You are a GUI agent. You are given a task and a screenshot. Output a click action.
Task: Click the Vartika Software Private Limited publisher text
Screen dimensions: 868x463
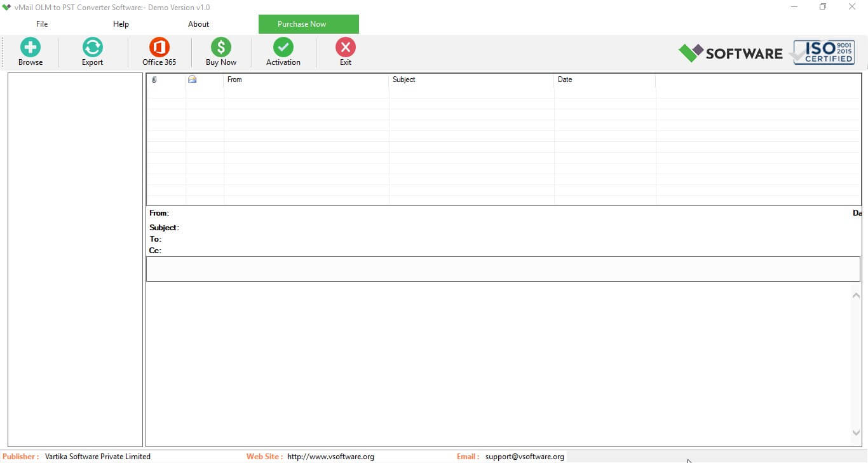[x=98, y=457]
